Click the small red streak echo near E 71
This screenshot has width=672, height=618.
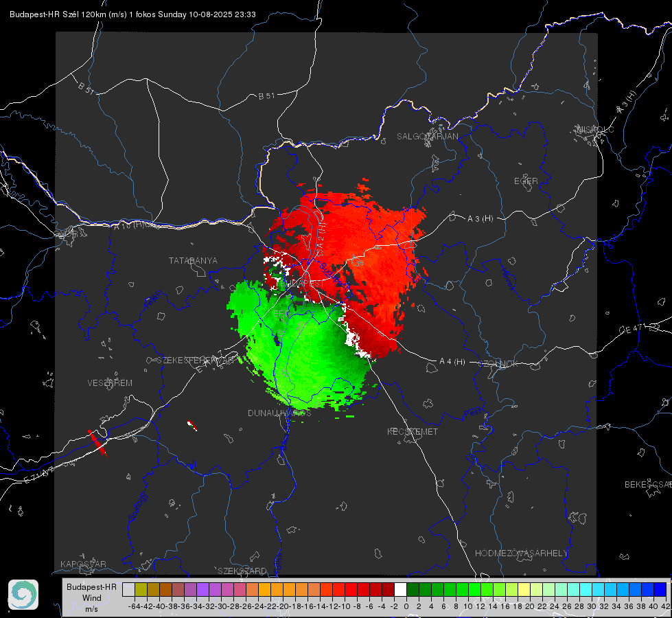(97, 443)
